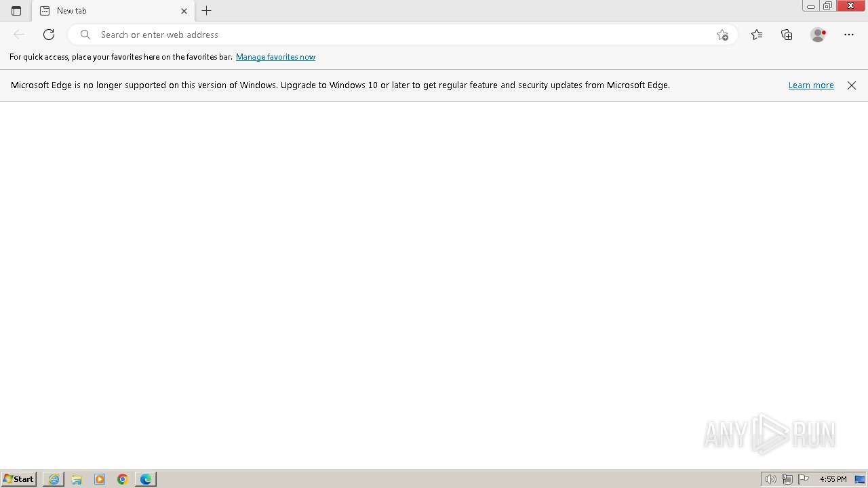Go back with the back arrow
The height and width of the screenshot is (488, 868).
pos(19,35)
